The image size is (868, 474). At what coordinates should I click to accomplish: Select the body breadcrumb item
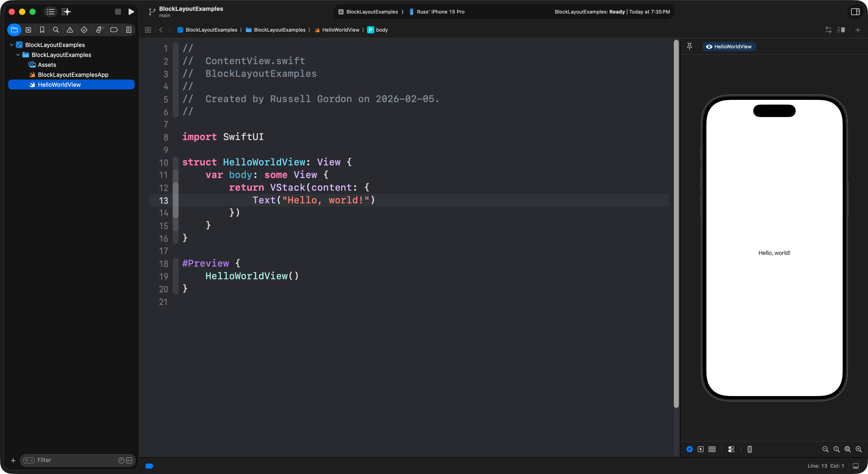[x=381, y=30]
